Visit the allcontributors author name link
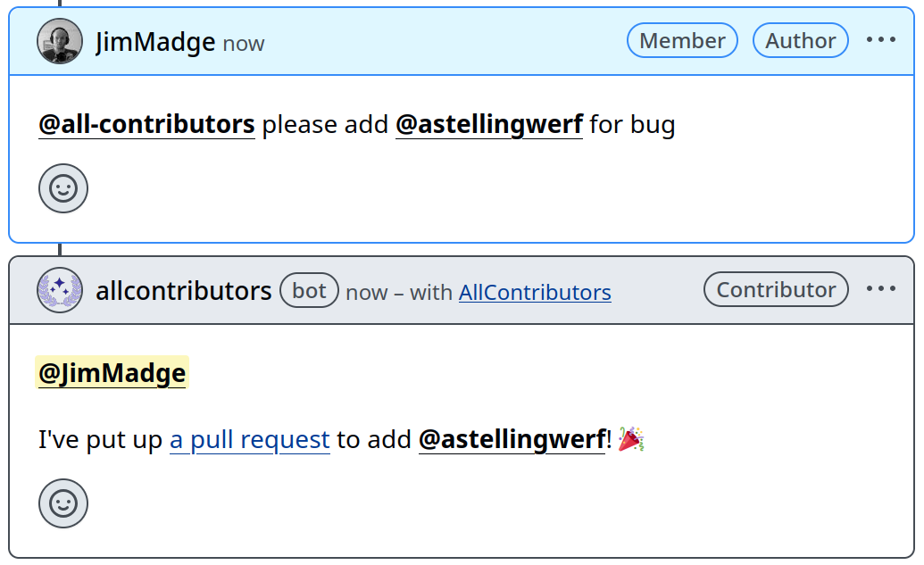The width and height of the screenshot is (924, 565). 183,291
